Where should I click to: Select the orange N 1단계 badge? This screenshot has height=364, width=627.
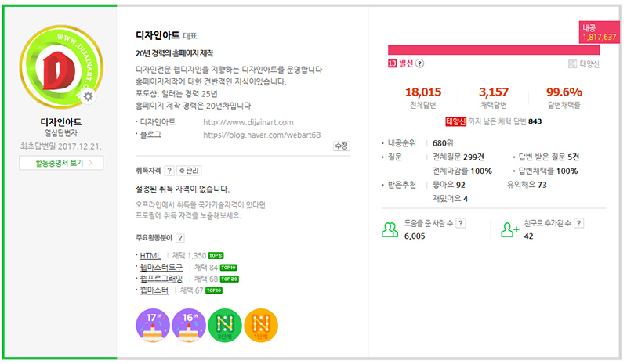pyautogui.click(x=261, y=325)
